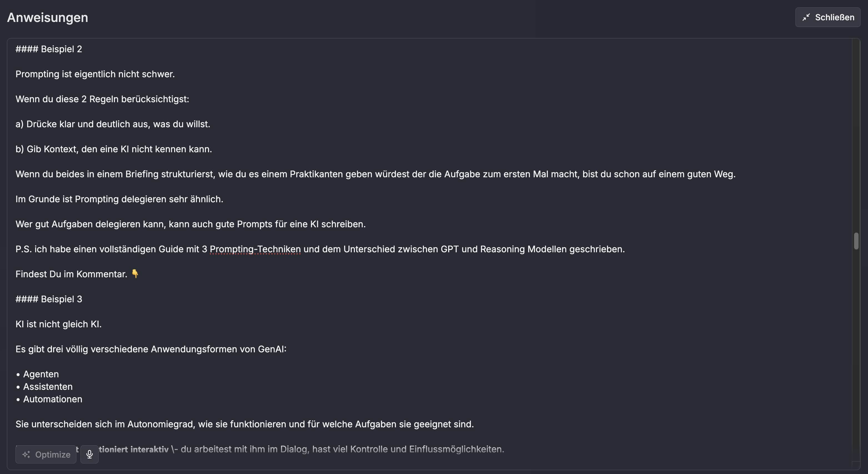Click the 'Prompting ist eigentlich nicht schwer' line
The width and height of the screenshot is (868, 474).
[x=95, y=74]
